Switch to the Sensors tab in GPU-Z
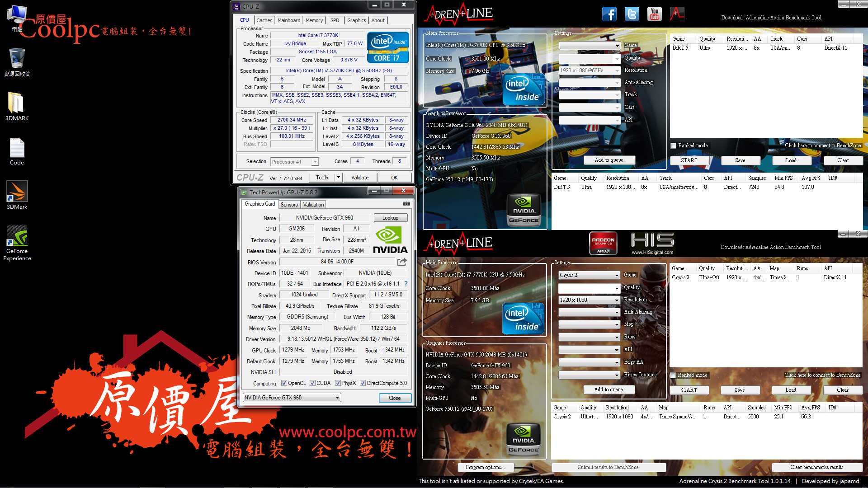This screenshot has width=868, height=488. [x=289, y=205]
